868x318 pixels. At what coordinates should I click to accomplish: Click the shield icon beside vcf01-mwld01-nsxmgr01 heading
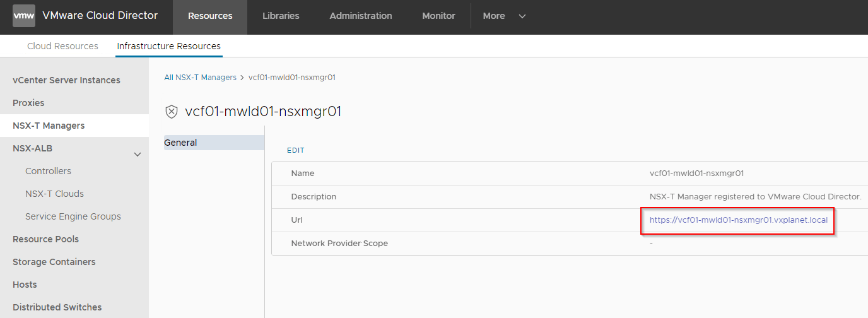171,112
